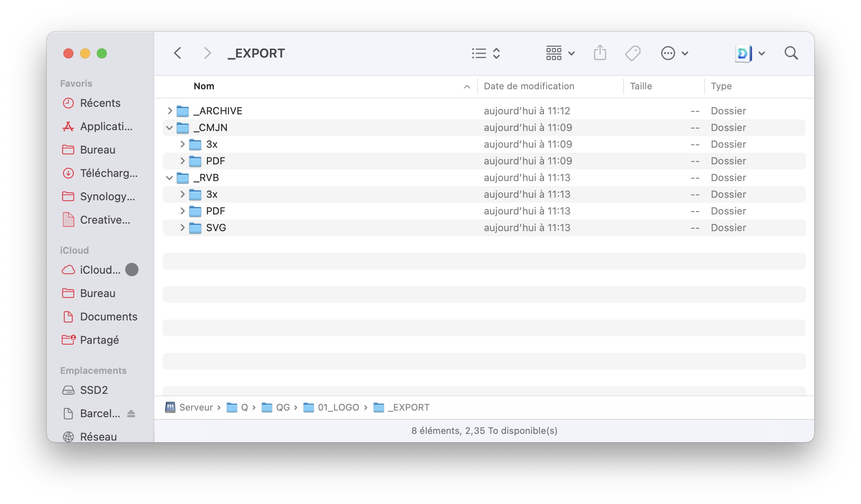The image size is (861, 504).
Task: Expand the SVG folder
Action: [x=182, y=228]
